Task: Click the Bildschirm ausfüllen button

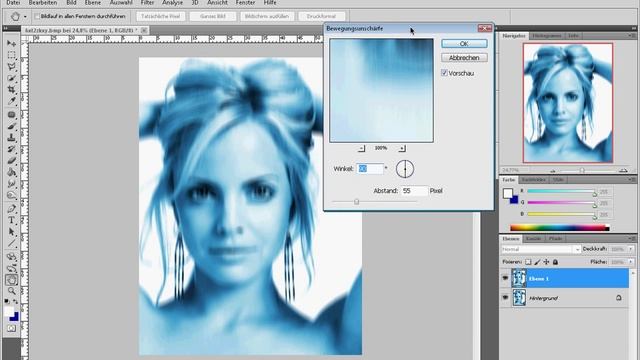Action: pyautogui.click(x=267, y=16)
